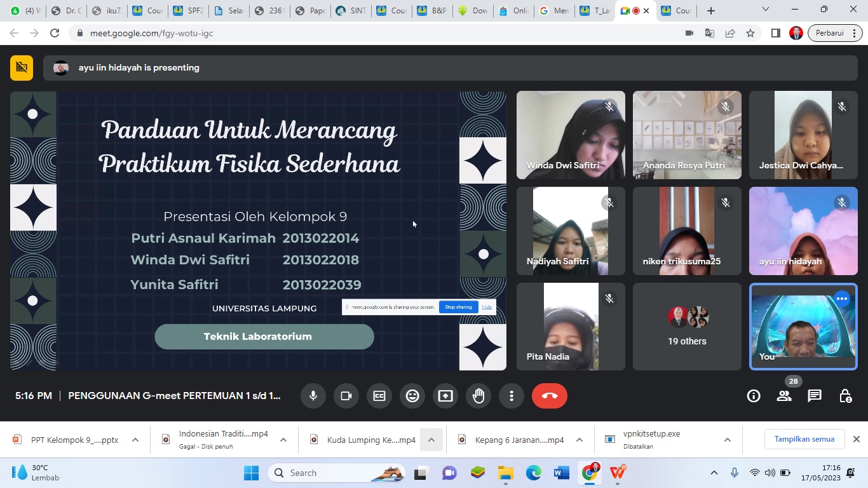The image size is (868, 488).
Task: Open the Windows Start menu
Action: pyautogui.click(x=251, y=473)
